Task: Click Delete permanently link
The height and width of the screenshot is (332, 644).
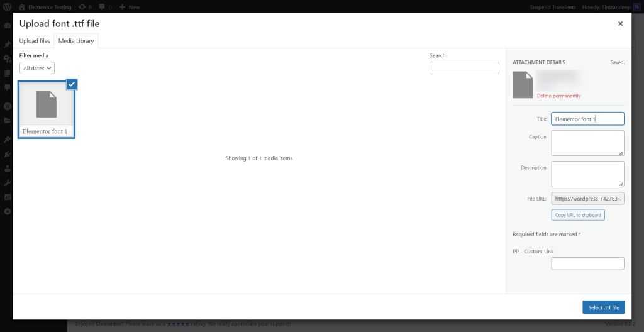Action: click(558, 96)
